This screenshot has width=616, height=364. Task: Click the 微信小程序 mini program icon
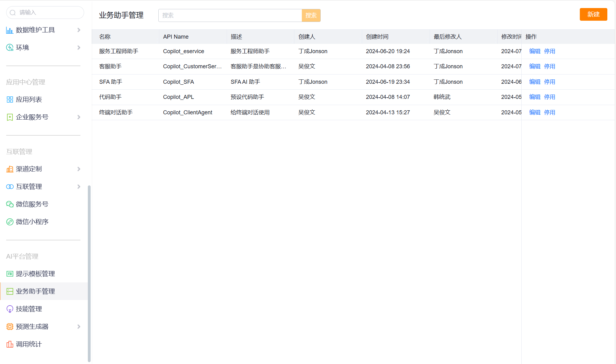[10, 222]
